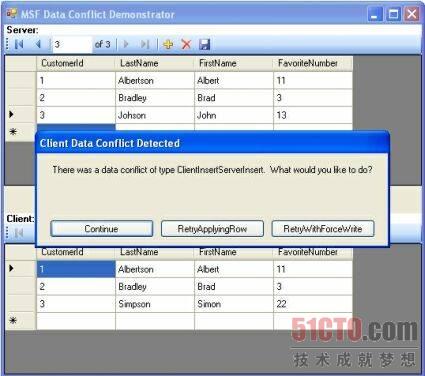Image resolution: width=425 pixels, height=376 pixels.
Task: Choose RetryWithForceWrite button
Action: 323,229
